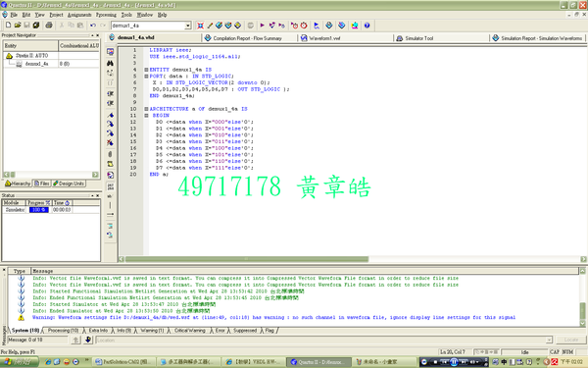This screenshot has height=368, width=588.
Task: Open the message Location dropdown
Action: click(x=549, y=340)
